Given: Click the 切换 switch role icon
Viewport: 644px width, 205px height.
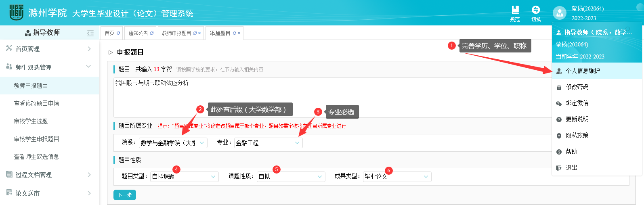Looking at the screenshot, I should point(536,10).
